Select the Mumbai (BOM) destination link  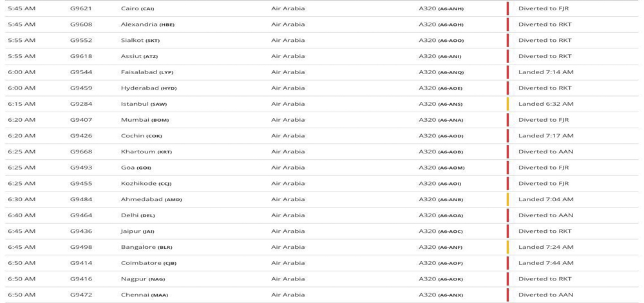[145, 120]
